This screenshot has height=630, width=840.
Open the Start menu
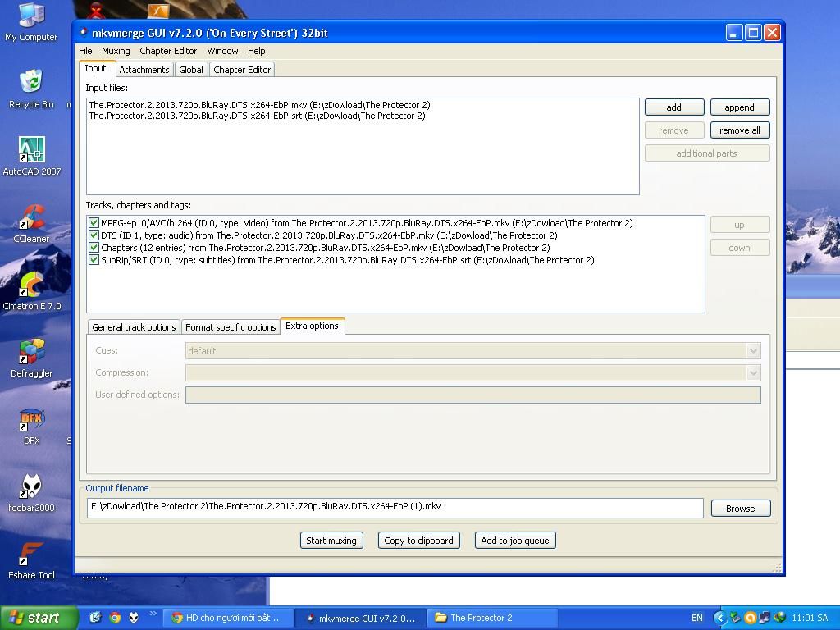coord(39,618)
